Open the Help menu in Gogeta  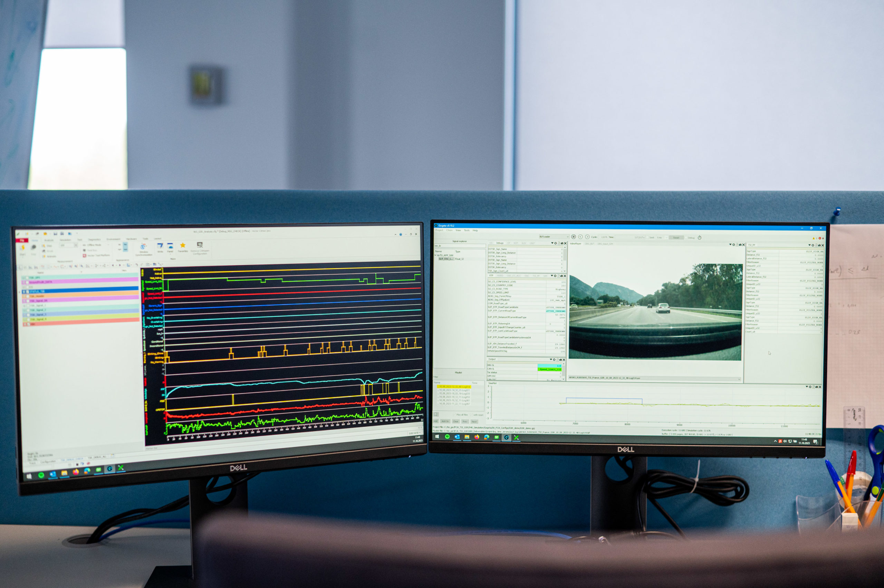tap(475, 231)
